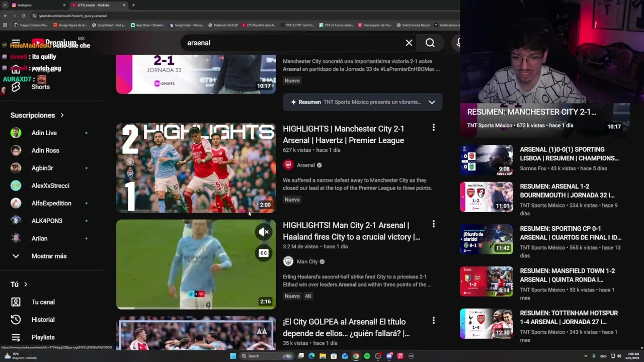Click the search magnifier button
Image resolution: width=644 pixels, height=362 pixels.
(430, 43)
